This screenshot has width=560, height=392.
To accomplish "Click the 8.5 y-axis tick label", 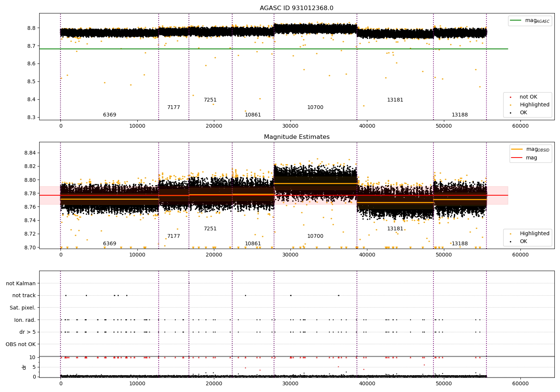I will [x=32, y=82].
